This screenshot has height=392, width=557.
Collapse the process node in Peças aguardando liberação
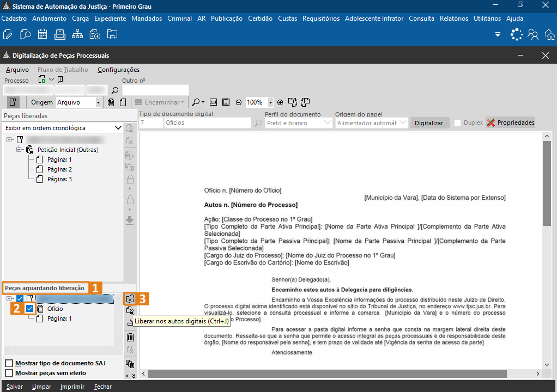[x=10, y=299]
